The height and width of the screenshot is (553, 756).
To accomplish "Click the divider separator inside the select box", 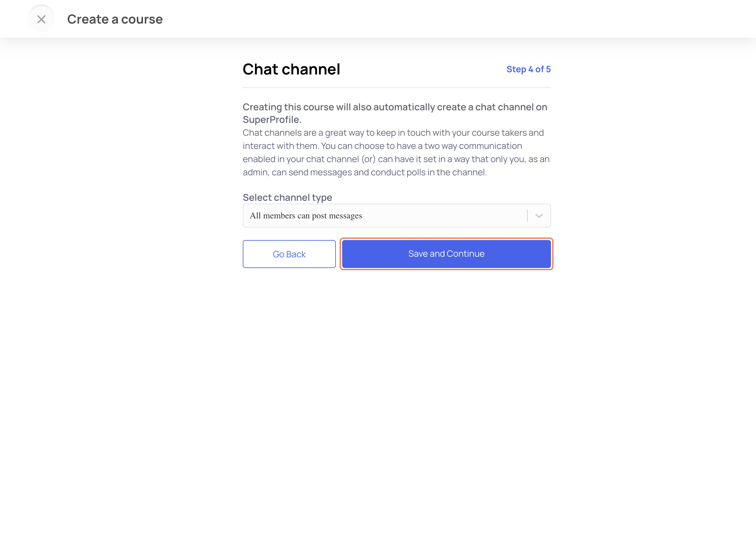I will point(527,216).
